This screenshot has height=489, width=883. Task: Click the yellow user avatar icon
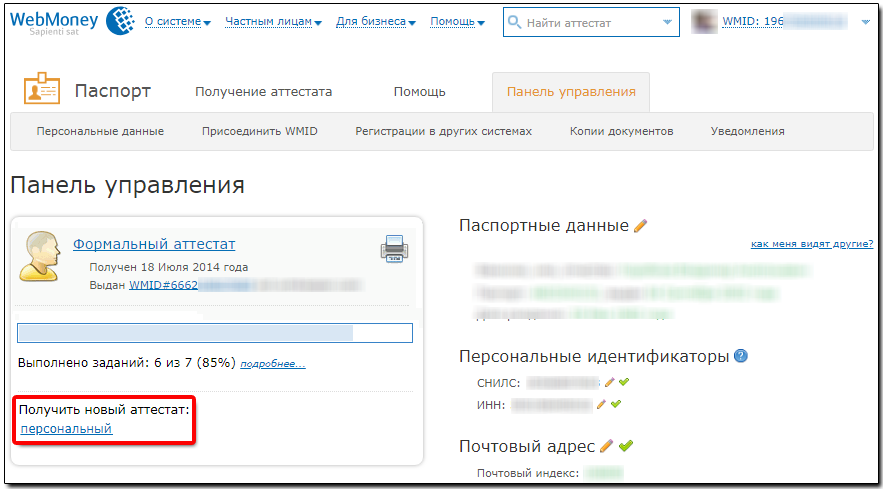(40, 257)
